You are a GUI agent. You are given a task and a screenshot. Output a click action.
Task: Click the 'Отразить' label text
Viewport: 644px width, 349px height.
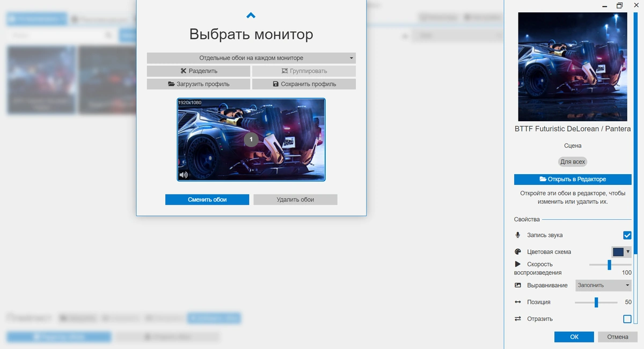click(x=540, y=319)
